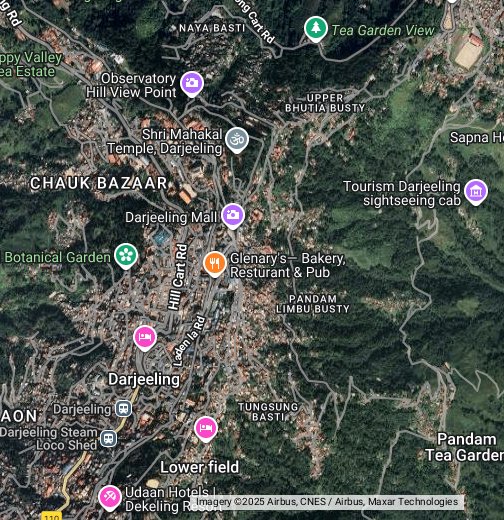Click the Lower field place label
Image resolution: width=504 pixels, height=520 pixels.
pyautogui.click(x=199, y=467)
